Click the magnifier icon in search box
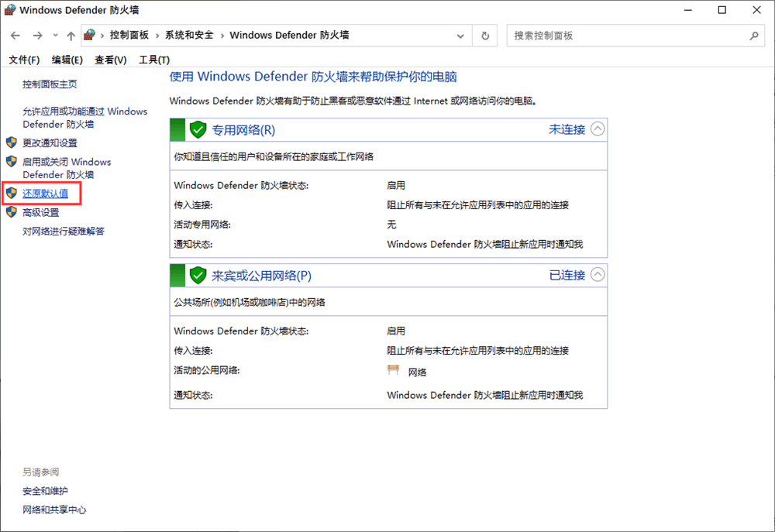Viewport: 775px width, 532px height. 755,36
